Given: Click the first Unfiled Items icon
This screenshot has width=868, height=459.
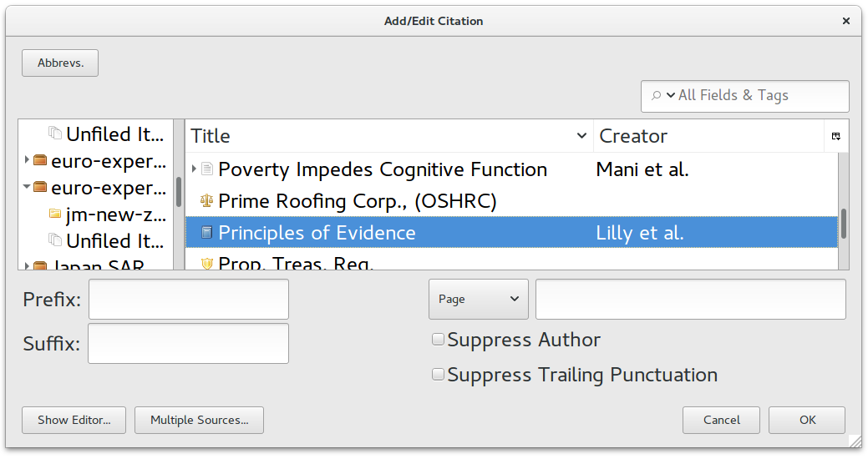Looking at the screenshot, I should point(55,133).
